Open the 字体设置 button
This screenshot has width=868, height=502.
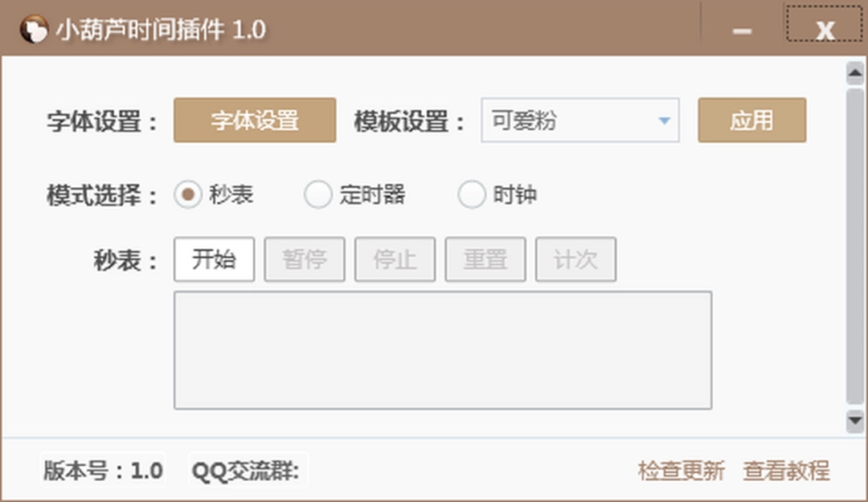coord(255,120)
